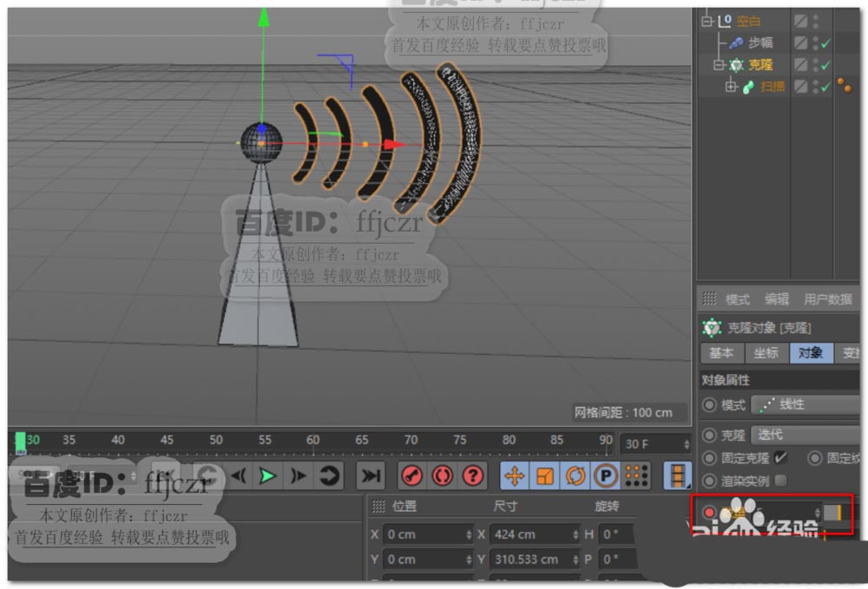
Task: Step back one frame
Action: [x=240, y=475]
